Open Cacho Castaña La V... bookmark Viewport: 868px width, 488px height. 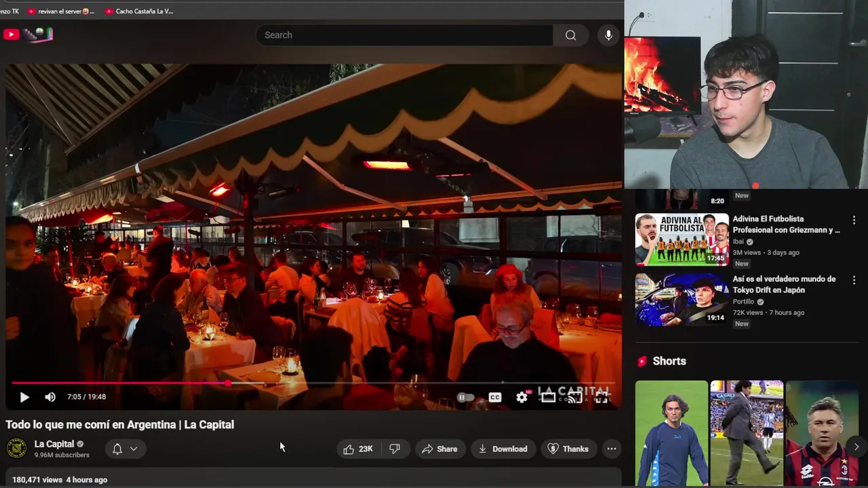[x=139, y=12]
